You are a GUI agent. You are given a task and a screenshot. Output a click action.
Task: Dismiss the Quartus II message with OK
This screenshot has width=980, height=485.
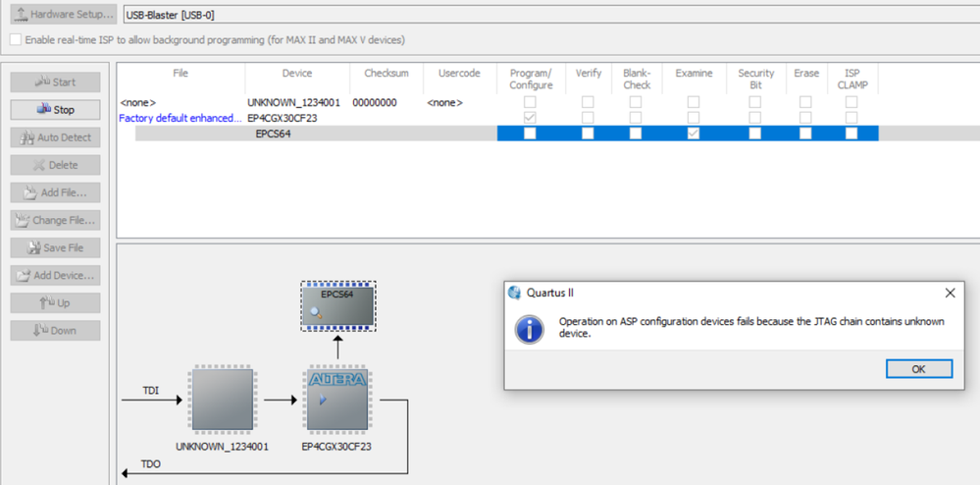(919, 368)
